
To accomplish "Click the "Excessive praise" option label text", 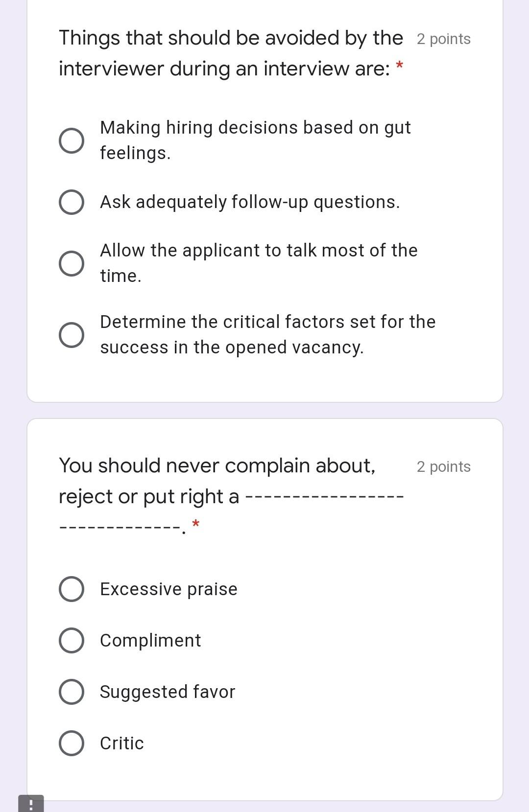I will click(x=168, y=589).
